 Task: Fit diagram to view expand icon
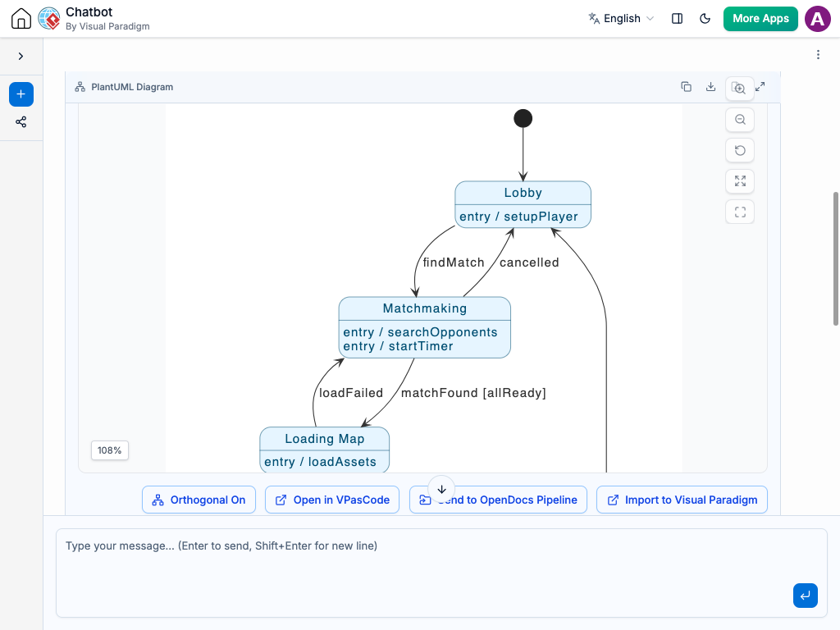[740, 181]
